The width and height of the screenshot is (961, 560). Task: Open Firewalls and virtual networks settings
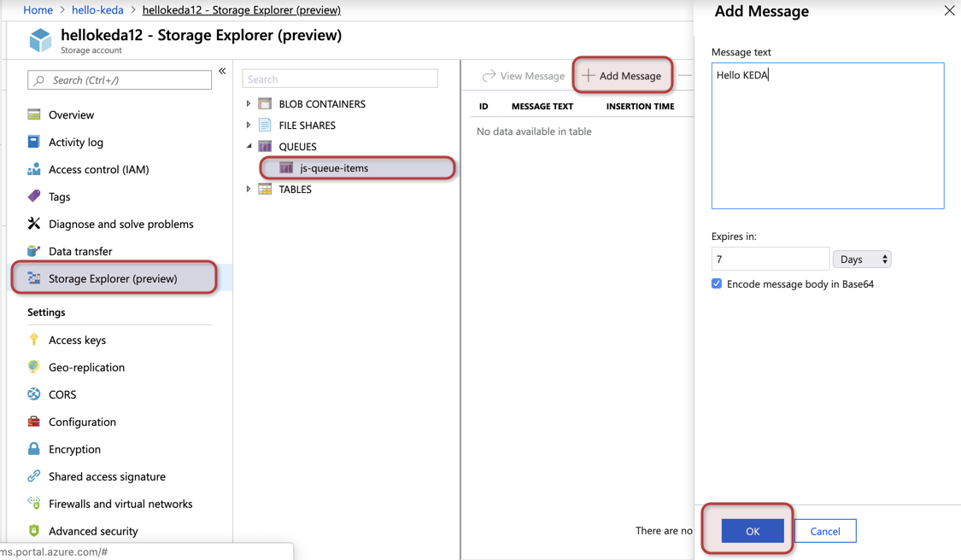[x=120, y=504]
